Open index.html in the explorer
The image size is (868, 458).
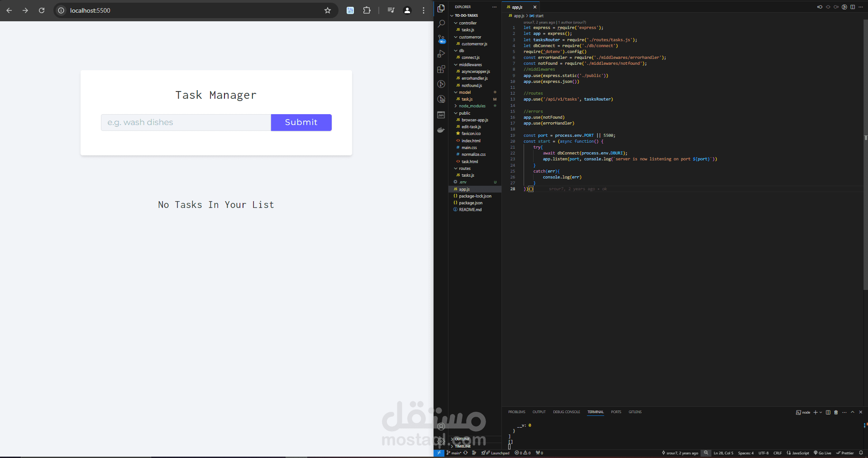point(471,141)
